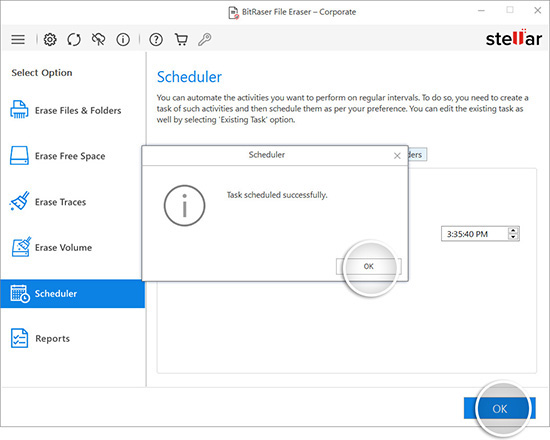Viewport: 550px width, 440px height.
Task: Click the 'Select Option' heading
Action: [x=42, y=73]
